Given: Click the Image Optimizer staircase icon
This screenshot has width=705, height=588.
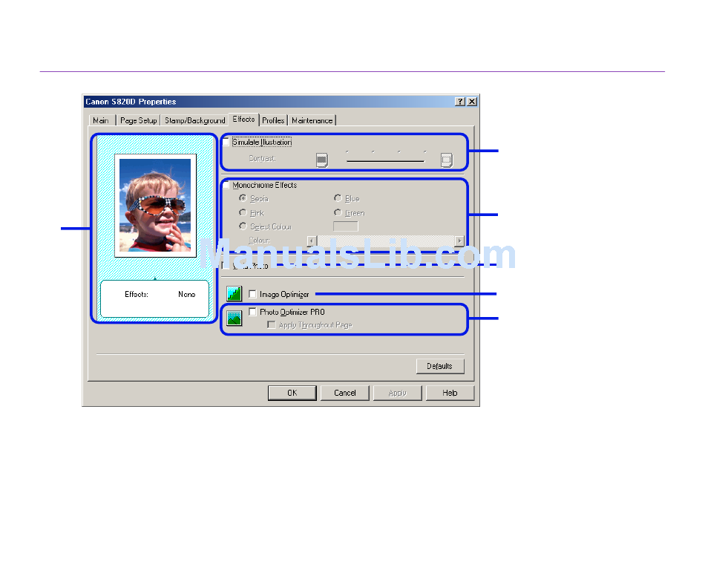Looking at the screenshot, I should tap(235, 294).
